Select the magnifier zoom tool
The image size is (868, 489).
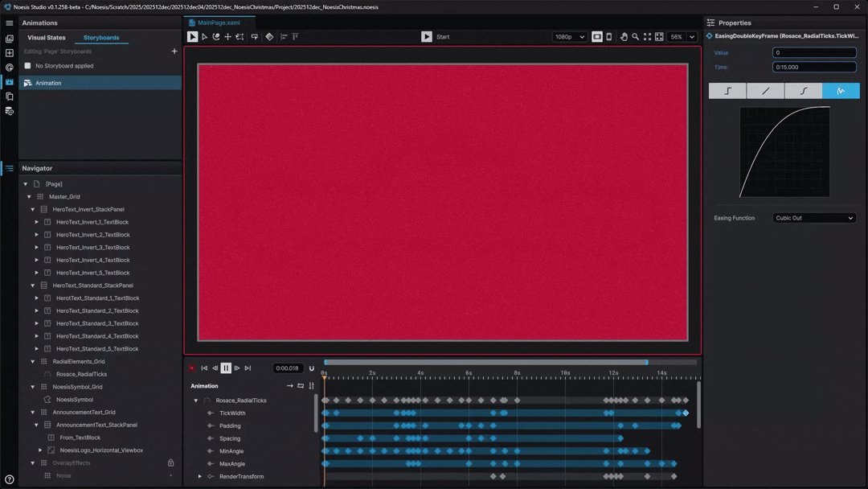tap(636, 36)
